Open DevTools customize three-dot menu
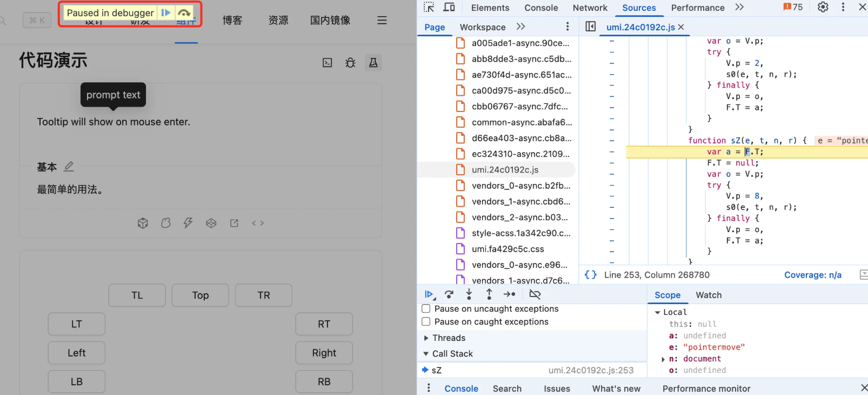This screenshot has height=395, width=868. 843,8
